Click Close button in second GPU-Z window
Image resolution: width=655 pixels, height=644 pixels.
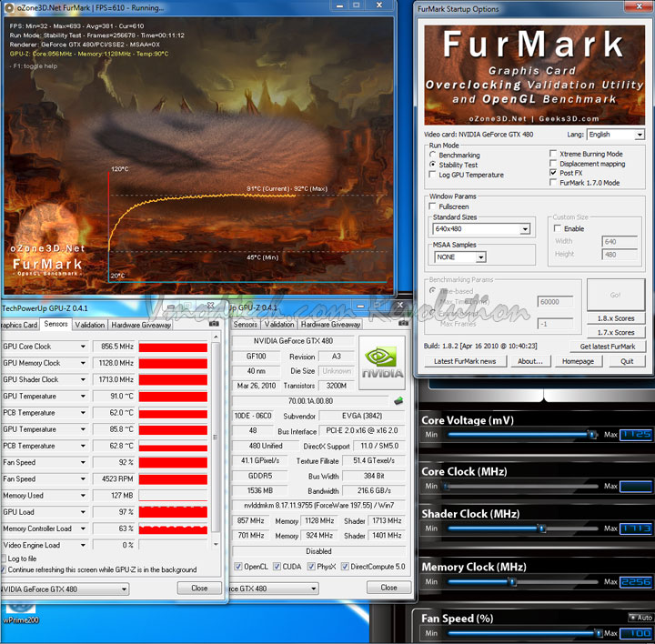388,588
